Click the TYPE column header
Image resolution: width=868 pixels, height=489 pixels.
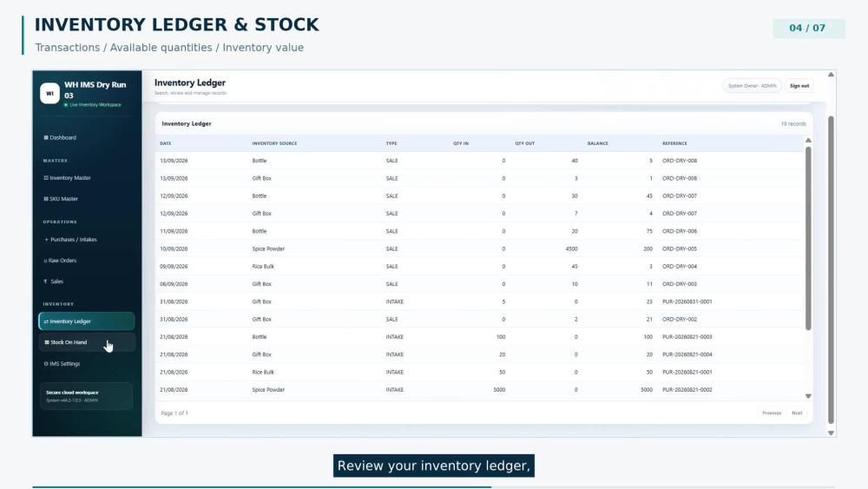pos(391,143)
